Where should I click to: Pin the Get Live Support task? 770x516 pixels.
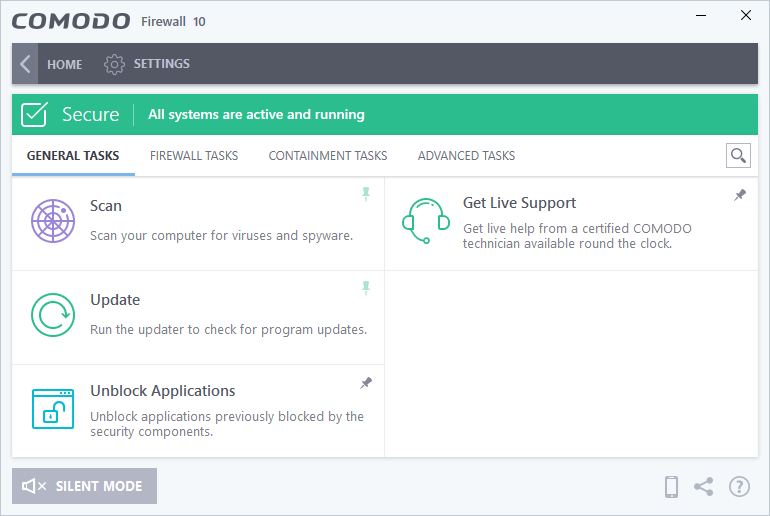[x=740, y=195]
